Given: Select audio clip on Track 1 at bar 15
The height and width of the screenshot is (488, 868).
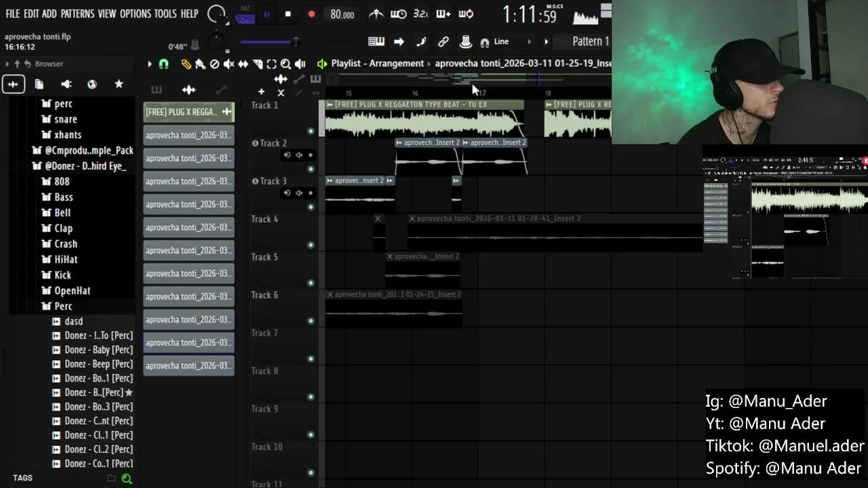Looking at the screenshot, I should pyautogui.click(x=424, y=119).
